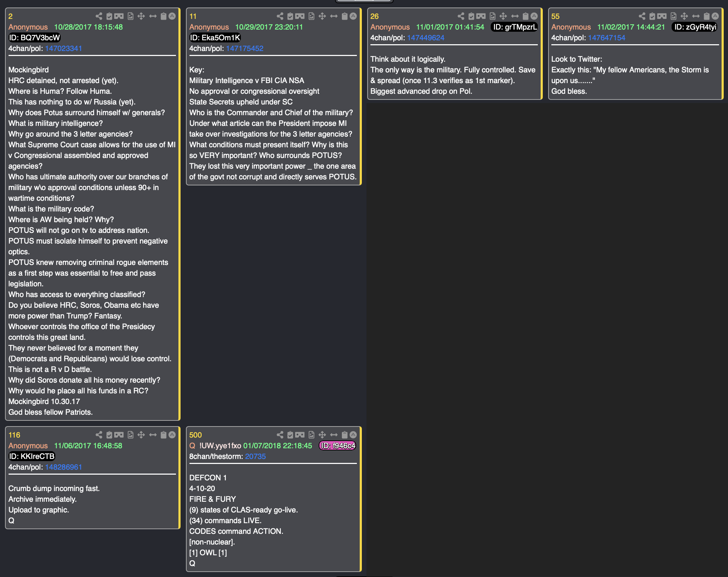Click the VR goggles icon on post 26

(x=481, y=16)
